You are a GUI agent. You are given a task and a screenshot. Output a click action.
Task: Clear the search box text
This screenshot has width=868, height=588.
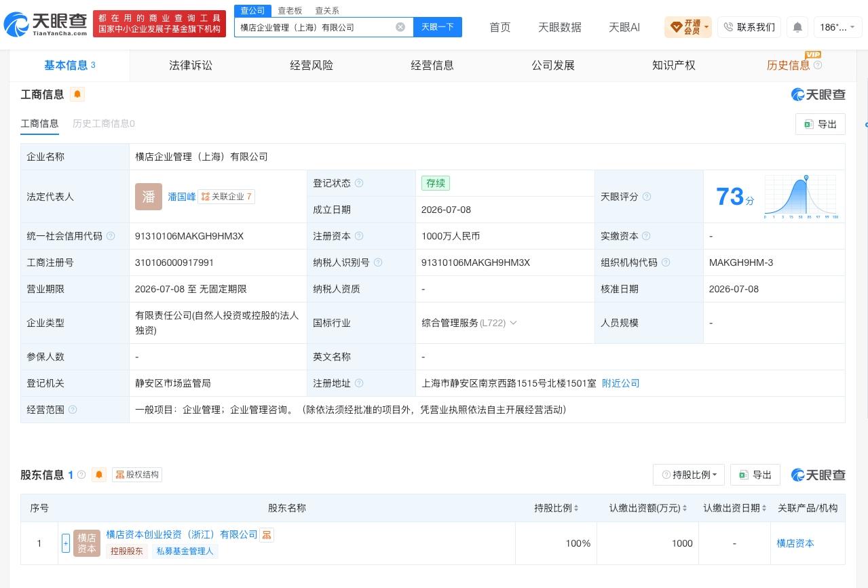coord(400,27)
